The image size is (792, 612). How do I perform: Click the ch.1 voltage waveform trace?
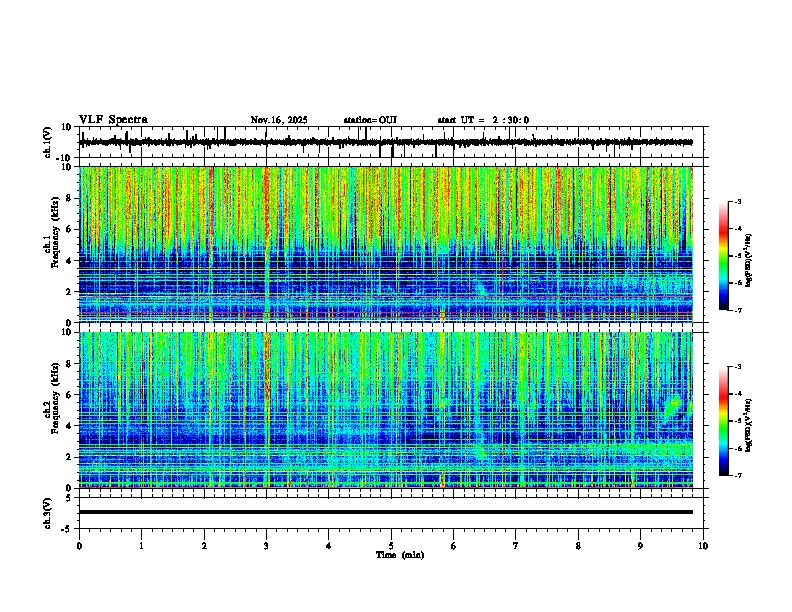386,142
